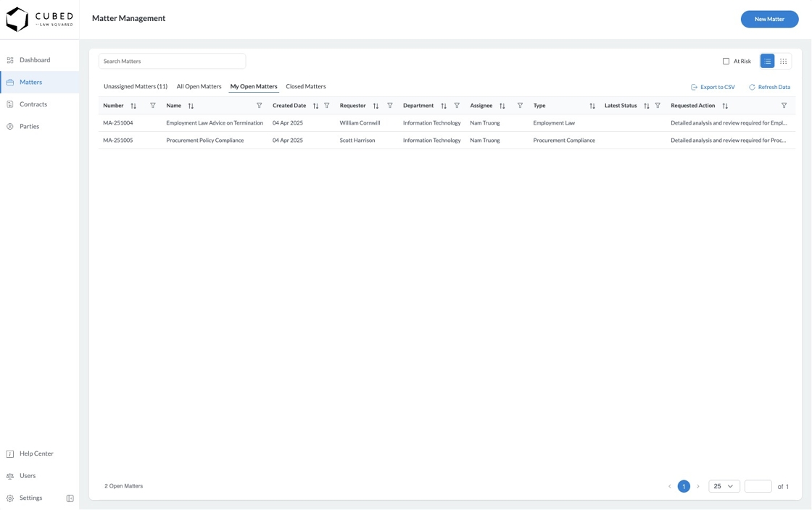
Task: Open filter for Requestor column
Action: [390, 106]
